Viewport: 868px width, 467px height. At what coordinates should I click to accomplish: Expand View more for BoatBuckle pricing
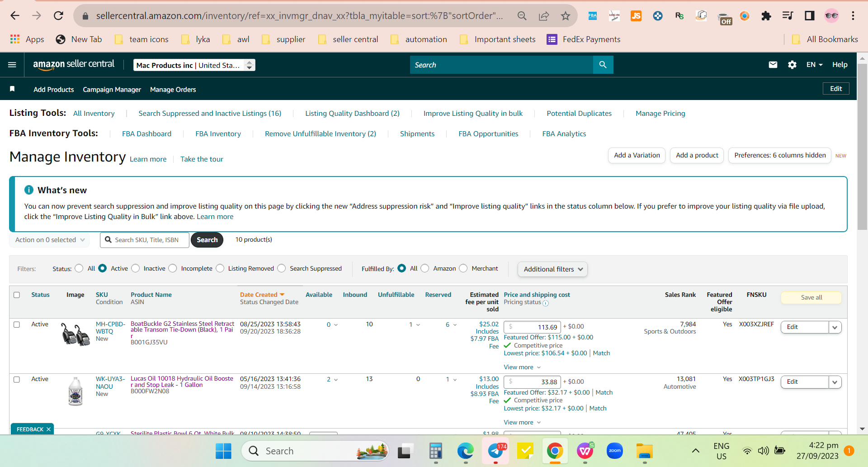(x=522, y=367)
